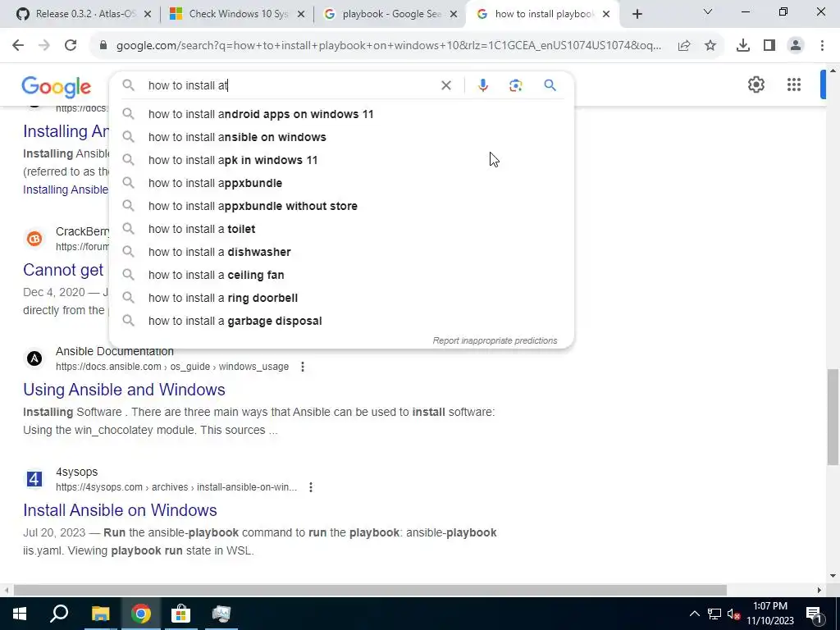The width and height of the screenshot is (840, 630).
Task: Choose suggestion install a garbage disposal
Action: (x=341, y=321)
